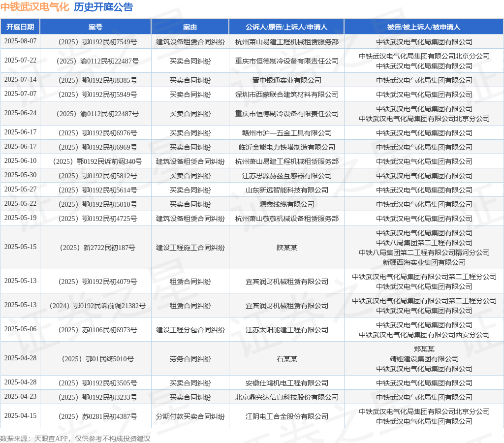Click the "被告/被上诉人/被申请人" column header
The height and width of the screenshot is (443, 504).
[x=424, y=27]
